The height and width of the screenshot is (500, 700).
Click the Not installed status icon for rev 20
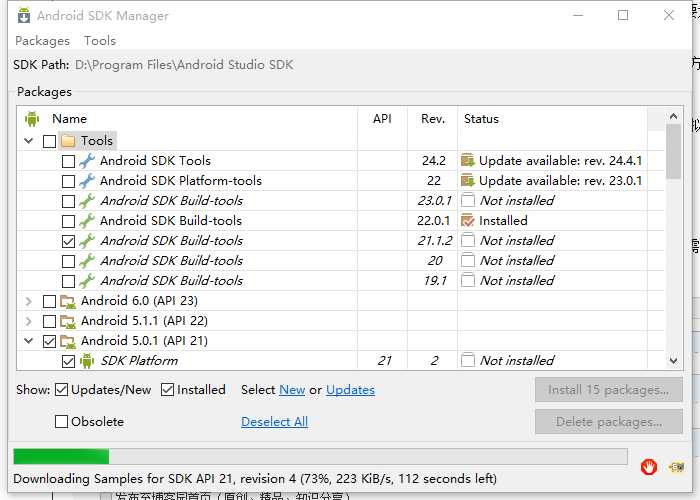(467, 260)
